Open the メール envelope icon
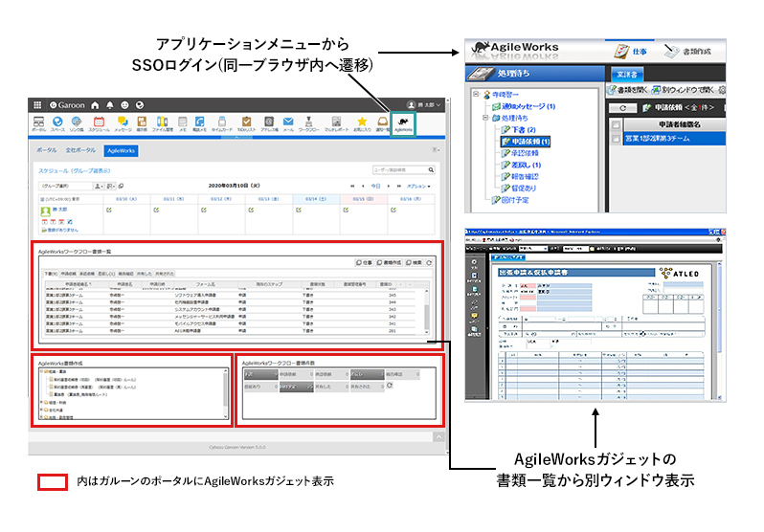The height and width of the screenshot is (532, 764). 288,123
